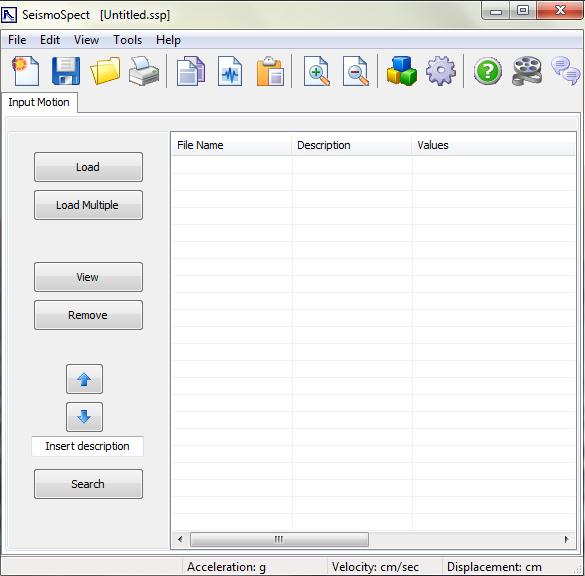This screenshot has width=585, height=576.
Task: Open the Edit menu
Action: pos(50,40)
